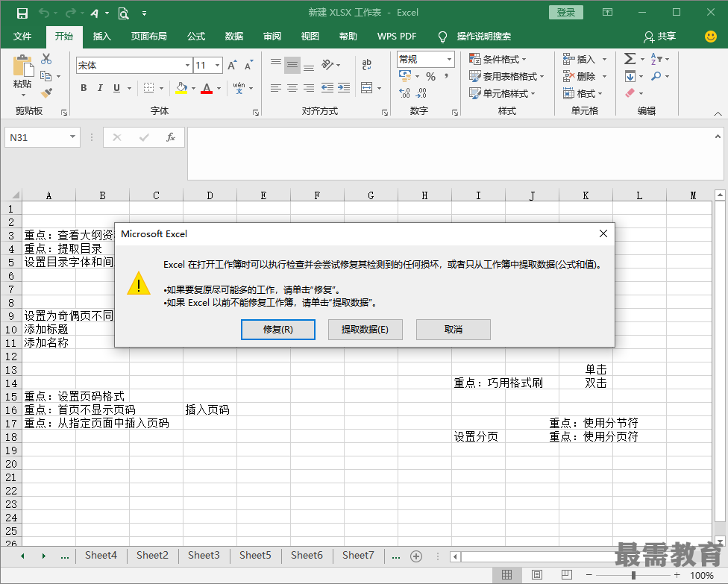728x584 pixels.
Task: Open the font name dropdown showing 宋体
Action: pos(187,66)
